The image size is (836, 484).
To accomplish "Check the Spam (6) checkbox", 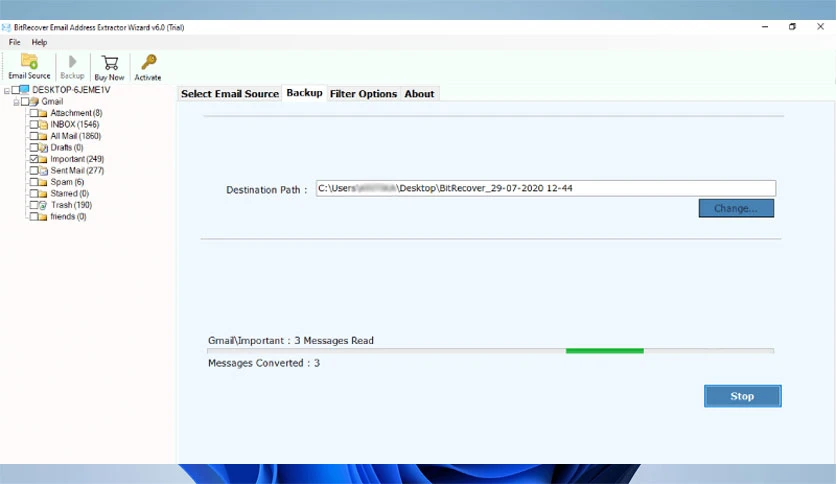I will click(x=34, y=182).
